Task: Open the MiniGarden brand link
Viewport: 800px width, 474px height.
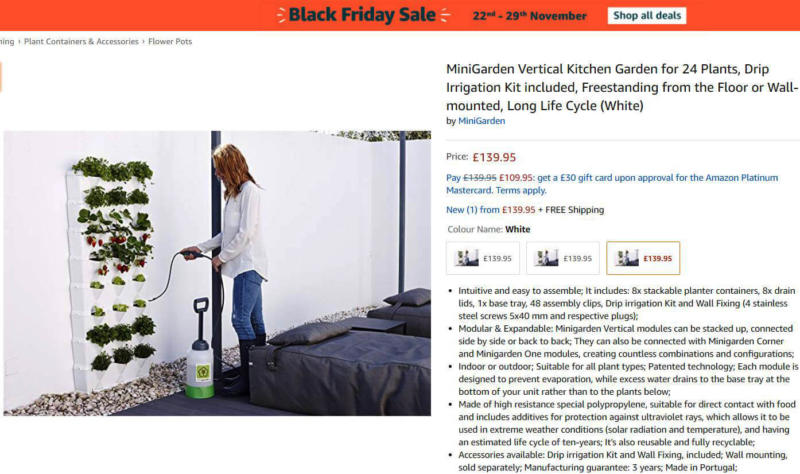Action: point(481,121)
